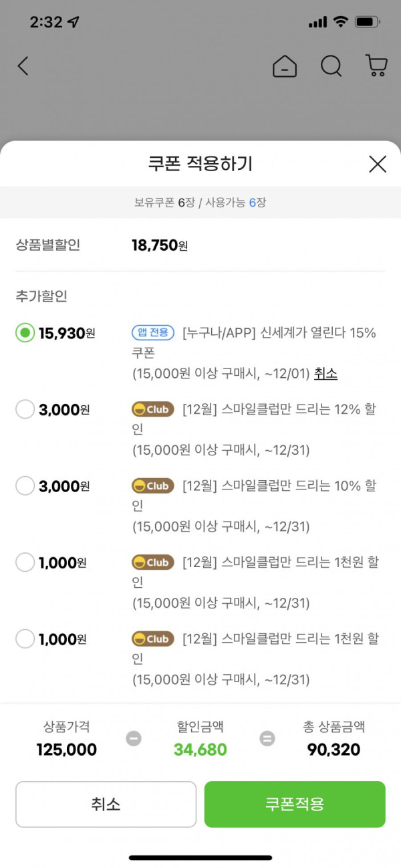401x868 pixels.
Task: Open the shopping cart icon
Action: [x=376, y=66]
